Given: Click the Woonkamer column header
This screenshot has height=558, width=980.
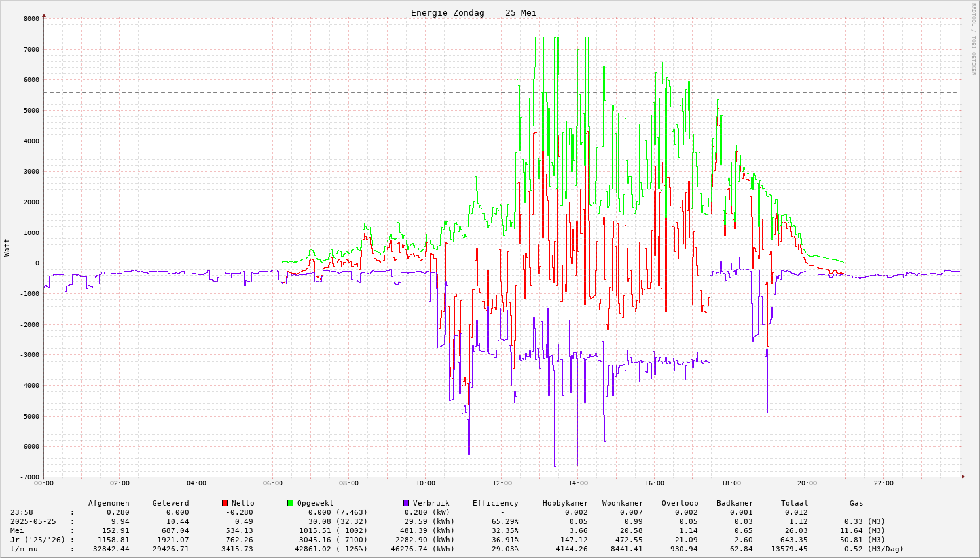Looking at the screenshot, I should [622, 503].
